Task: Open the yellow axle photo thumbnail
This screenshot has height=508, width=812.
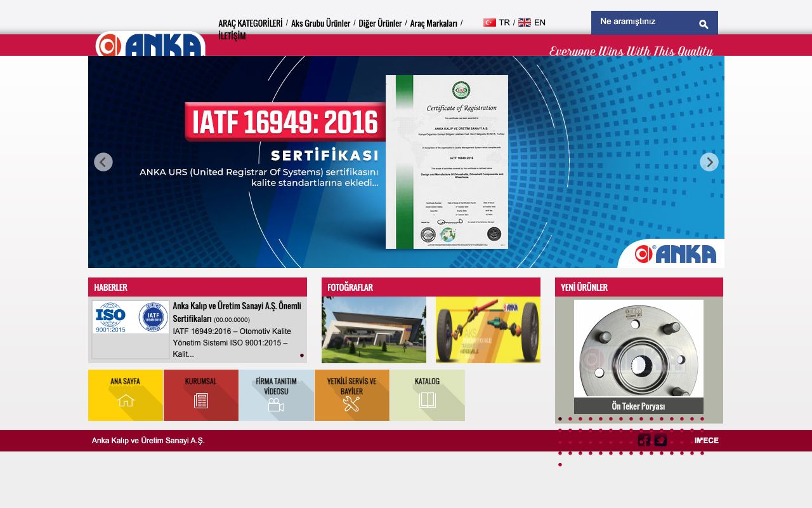Action: point(488,330)
